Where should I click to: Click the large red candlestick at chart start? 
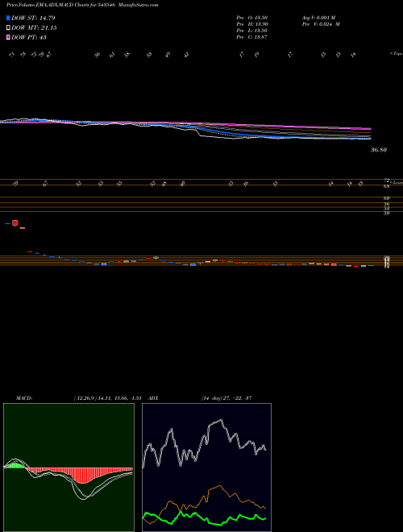[x=15, y=223]
